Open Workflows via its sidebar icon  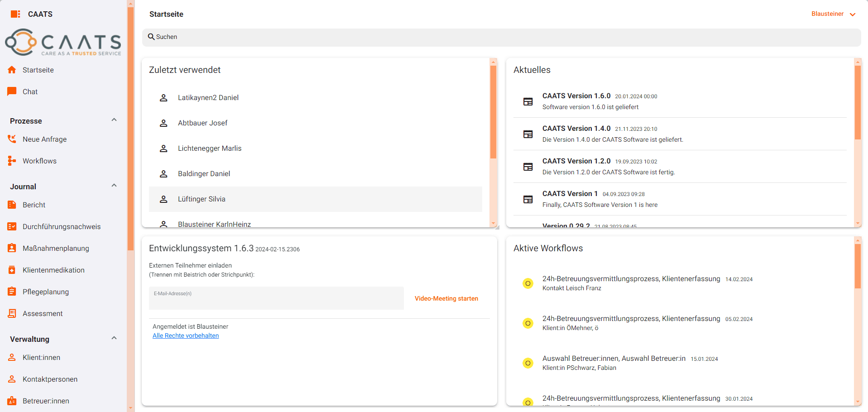[12, 161]
